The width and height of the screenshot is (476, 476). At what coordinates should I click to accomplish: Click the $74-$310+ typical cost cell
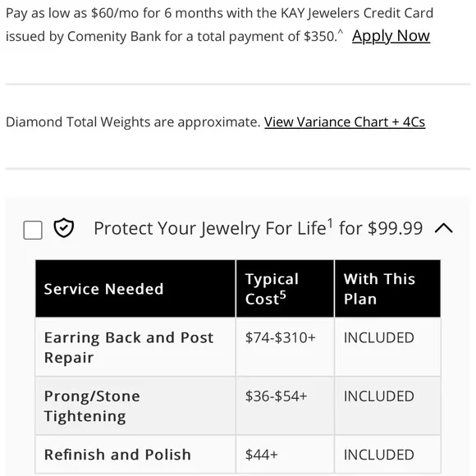point(281,337)
